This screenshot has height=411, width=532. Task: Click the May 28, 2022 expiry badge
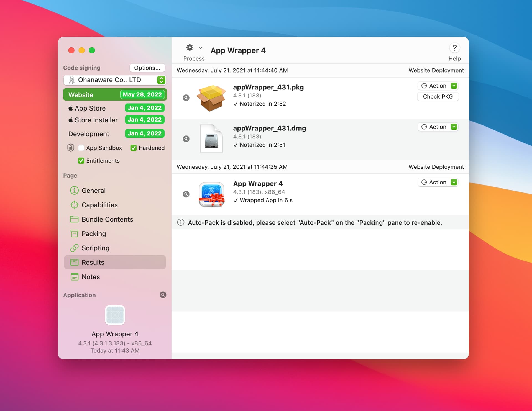coord(142,94)
